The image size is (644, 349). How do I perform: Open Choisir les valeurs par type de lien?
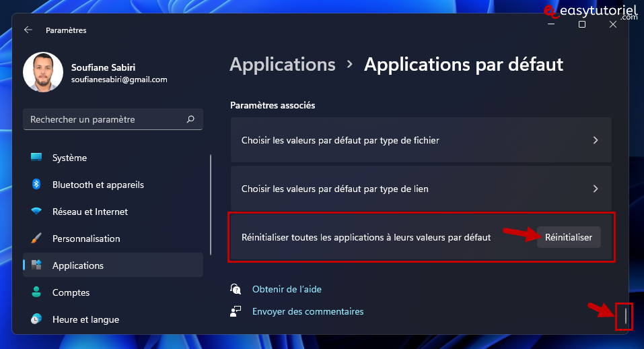tap(421, 189)
